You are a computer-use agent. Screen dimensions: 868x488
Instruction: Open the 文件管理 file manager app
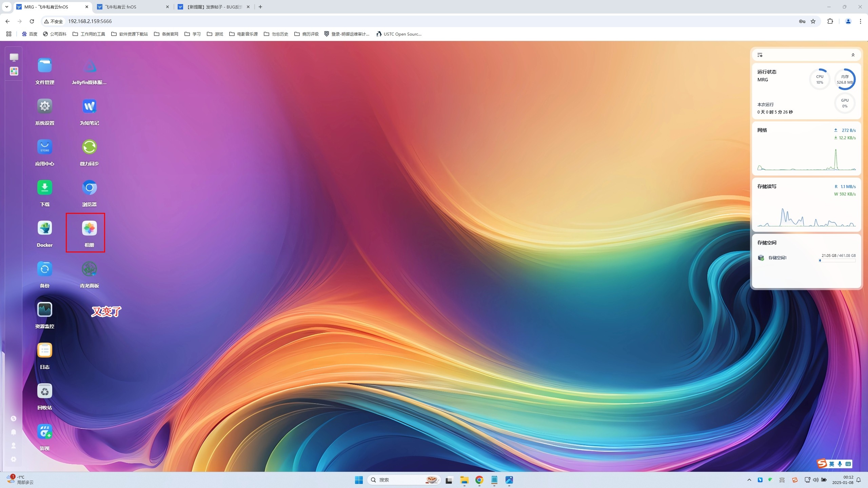coord(44,65)
